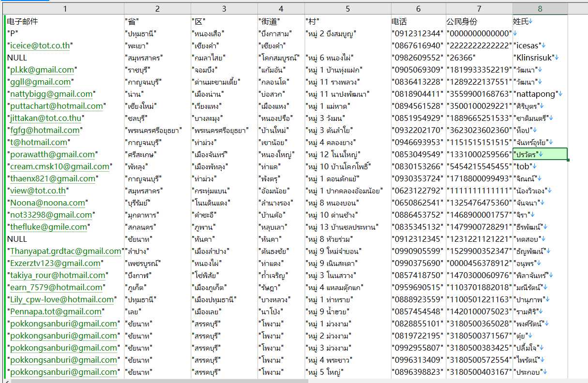Viewport: 588px width, 383px height.
Task: Open the earn_7579@hotmail.com link
Action: point(57,287)
